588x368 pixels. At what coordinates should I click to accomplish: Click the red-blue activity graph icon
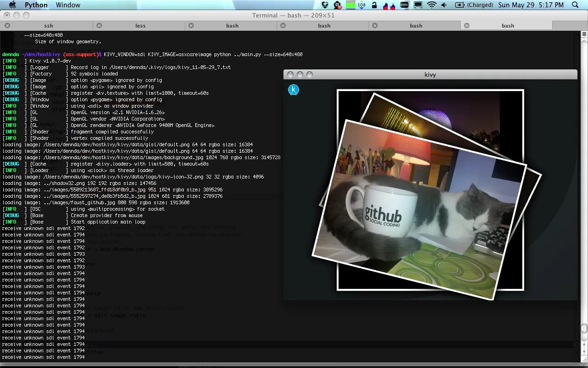(x=389, y=5)
